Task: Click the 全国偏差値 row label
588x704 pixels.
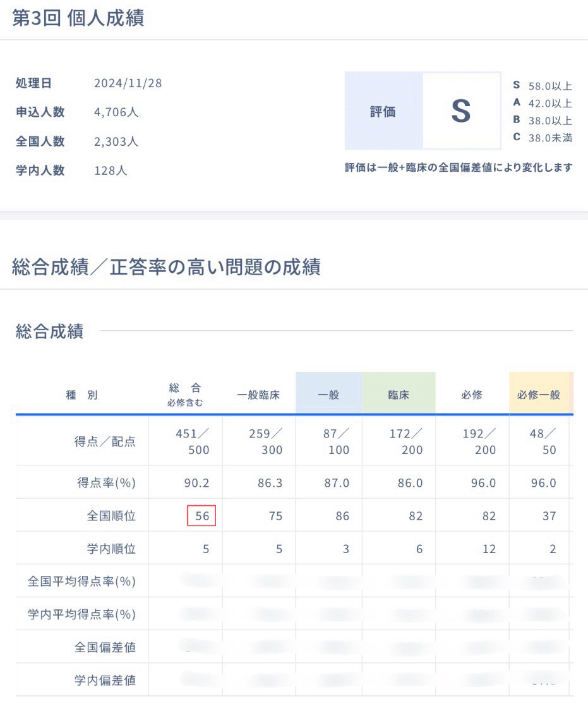Action: click(105, 647)
